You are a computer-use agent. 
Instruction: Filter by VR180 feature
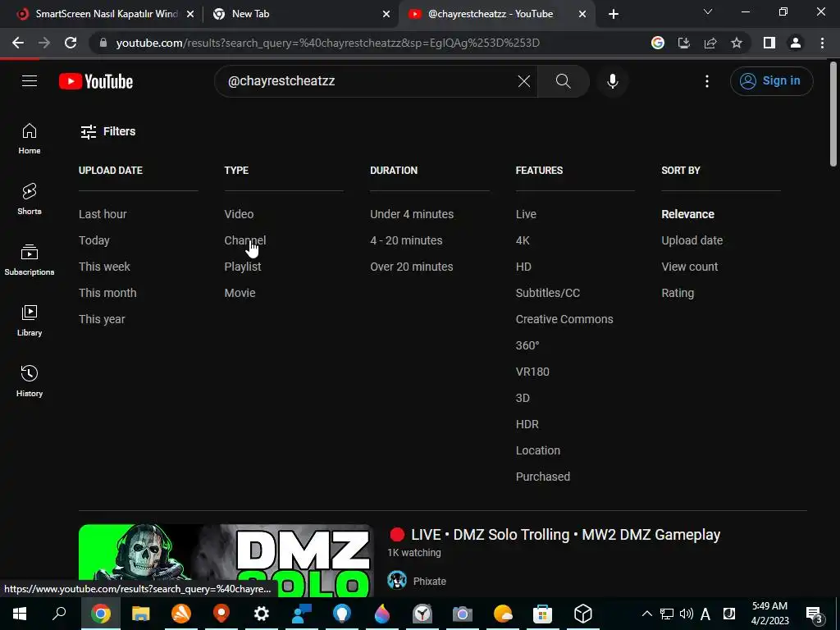pyautogui.click(x=532, y=372)
